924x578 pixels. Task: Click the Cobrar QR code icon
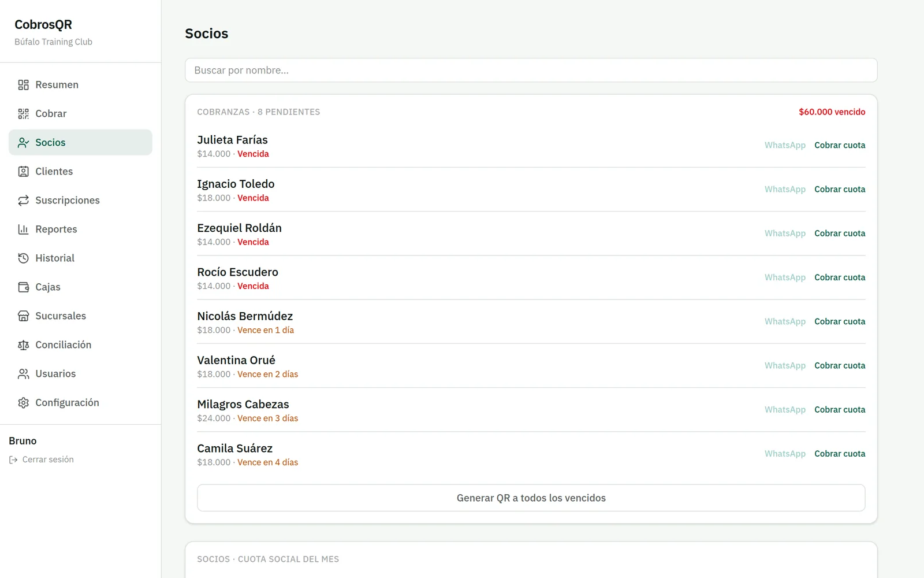pyautogui.click(x=23, y=114)
